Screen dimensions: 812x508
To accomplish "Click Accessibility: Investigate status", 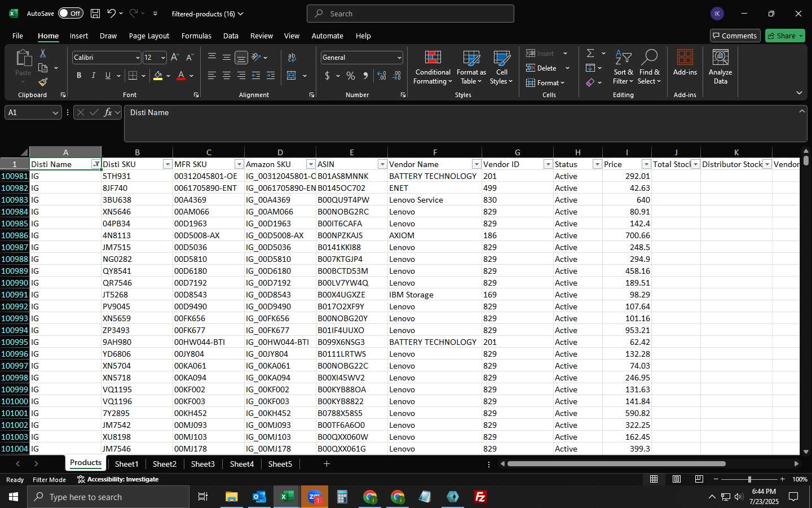I will point(118,479).
